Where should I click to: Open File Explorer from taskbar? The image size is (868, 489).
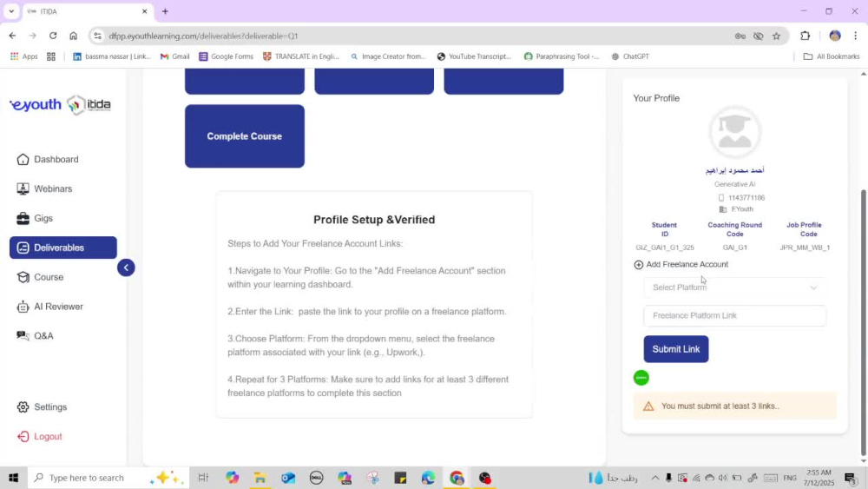point(260,478)
